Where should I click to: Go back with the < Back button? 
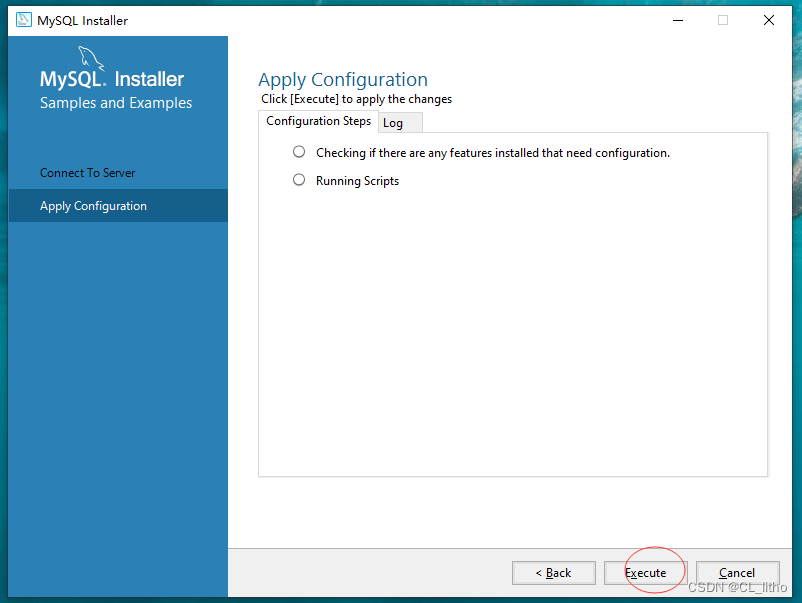[x=553, y=573]
